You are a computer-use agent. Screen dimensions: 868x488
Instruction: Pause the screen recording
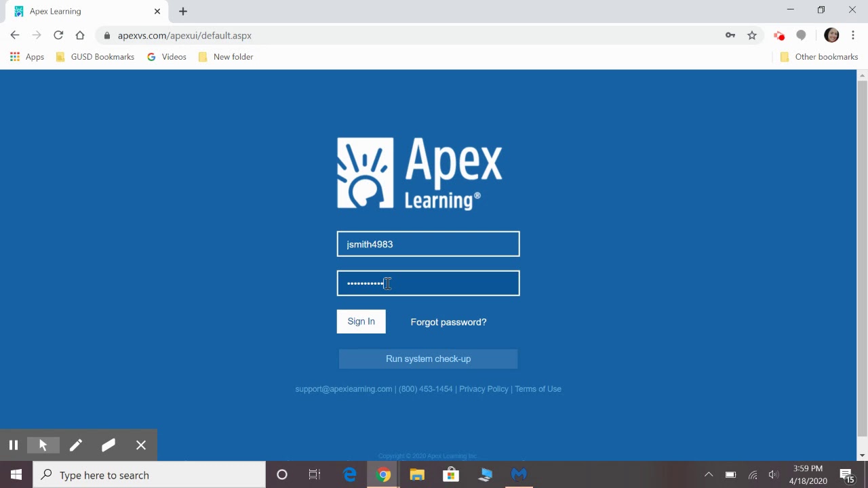[x=13, y=445]
